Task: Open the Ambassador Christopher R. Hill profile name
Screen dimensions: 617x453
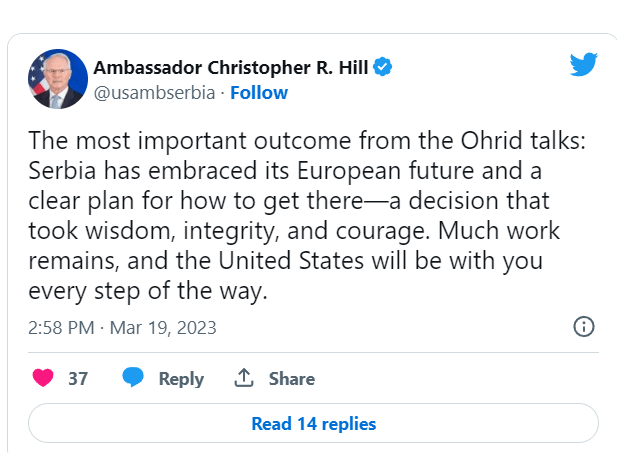Action: (x=231, y=67)
